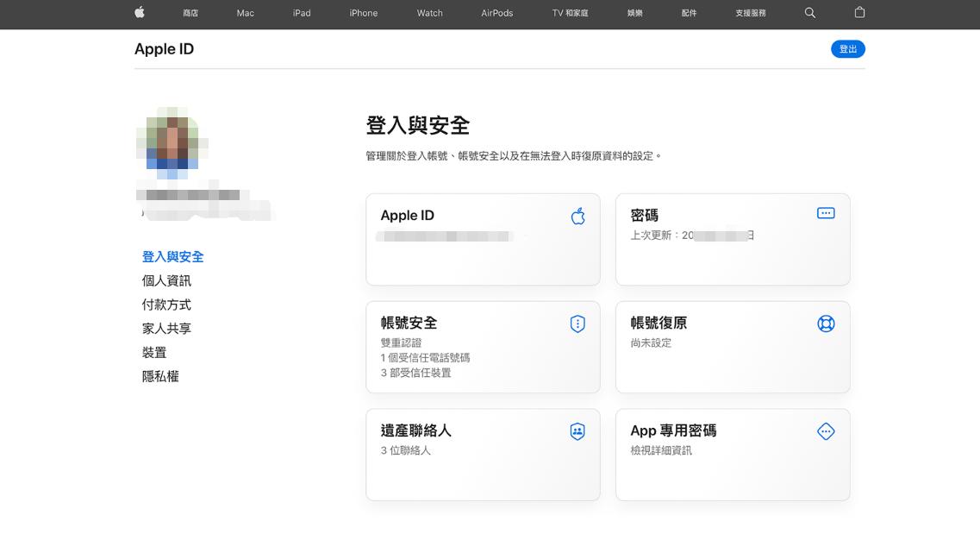The image size is (980, 559).
Task: Click the contacts icon on the 遺產聯絡人 card
Action: (577, 431)
